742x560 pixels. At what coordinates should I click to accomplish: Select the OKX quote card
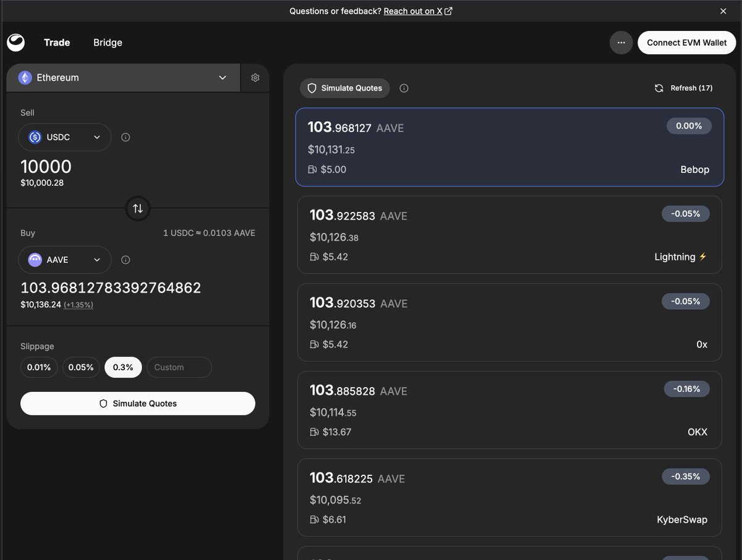pyautogui.click(x=510, y=410)
